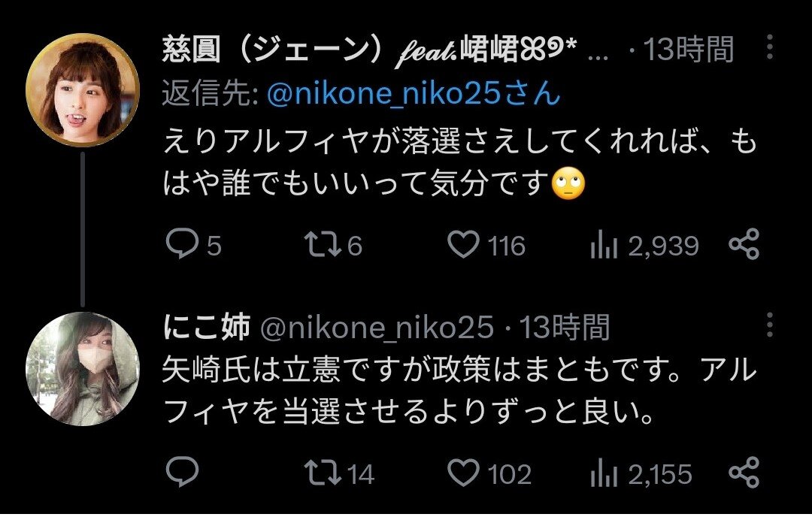View analytics showing 2,155 views
Image resolution: width=812 pixels, height=520 pixels.
tap(641, 474)
